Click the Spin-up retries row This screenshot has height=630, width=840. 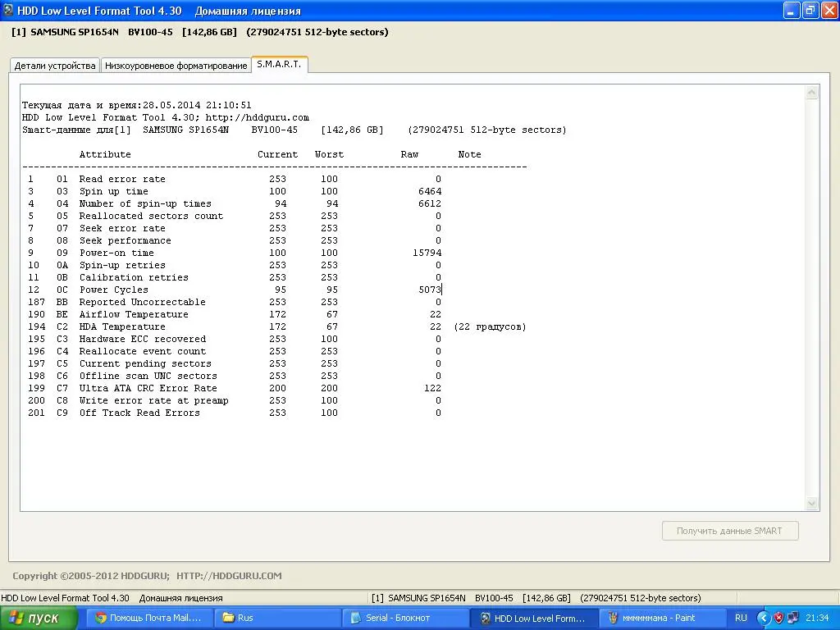[x=235, y=265]
